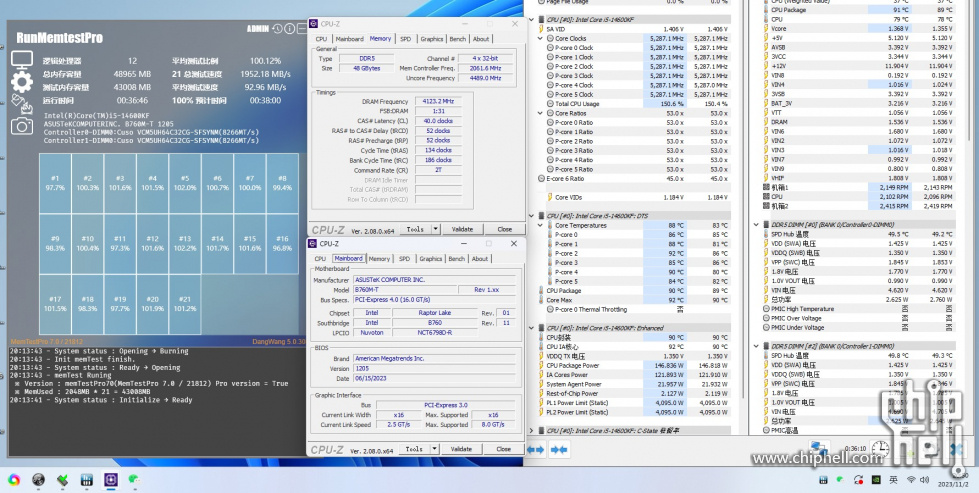The width and height of the screenshot is (979, 493).
Task: Take a screenshot with RunMemtestPro camera icon
Action: pos(22,126)
